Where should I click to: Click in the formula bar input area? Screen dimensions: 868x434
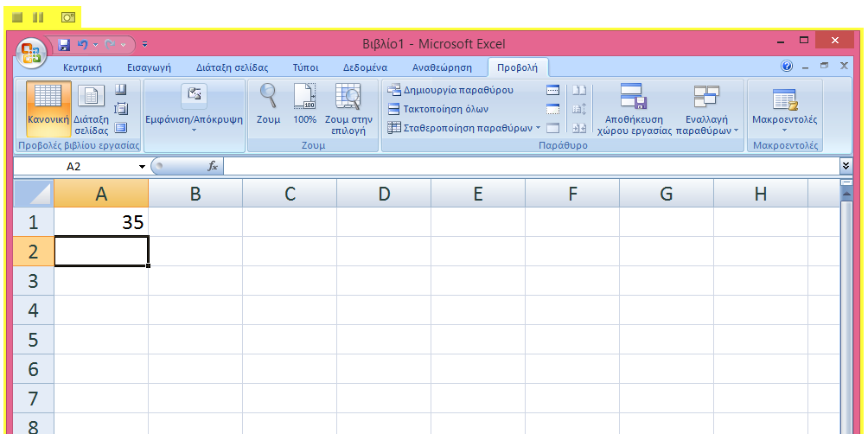532,166
